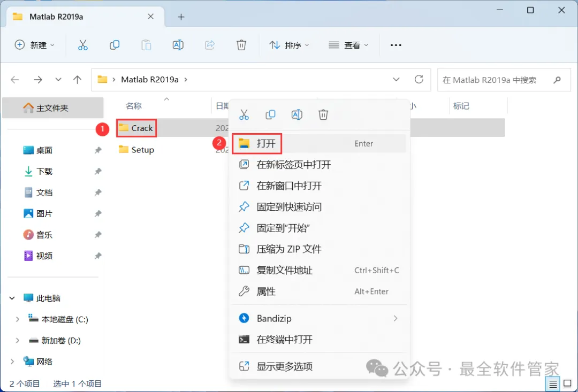Go back with the left arrow
Screen dimensions: 578x392
tap(15, 80)
